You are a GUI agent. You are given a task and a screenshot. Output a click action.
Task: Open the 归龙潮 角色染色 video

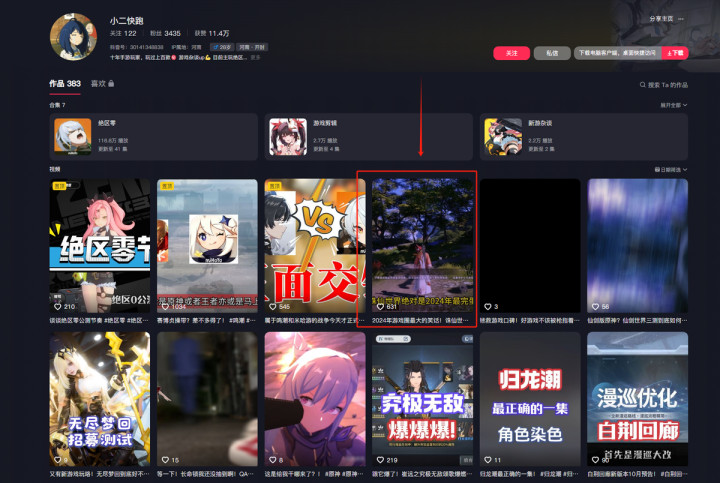pyautogui.click(x=530, y=399)
